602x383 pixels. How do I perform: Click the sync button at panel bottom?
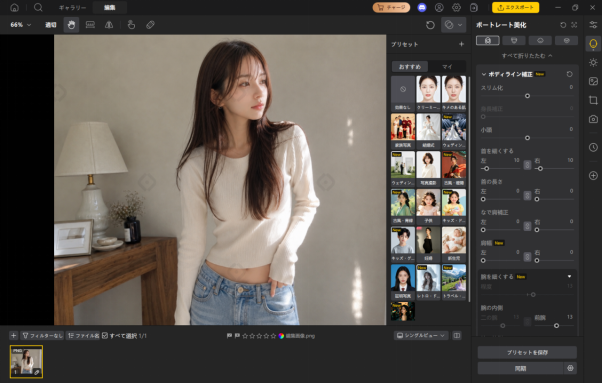point(520,368)
